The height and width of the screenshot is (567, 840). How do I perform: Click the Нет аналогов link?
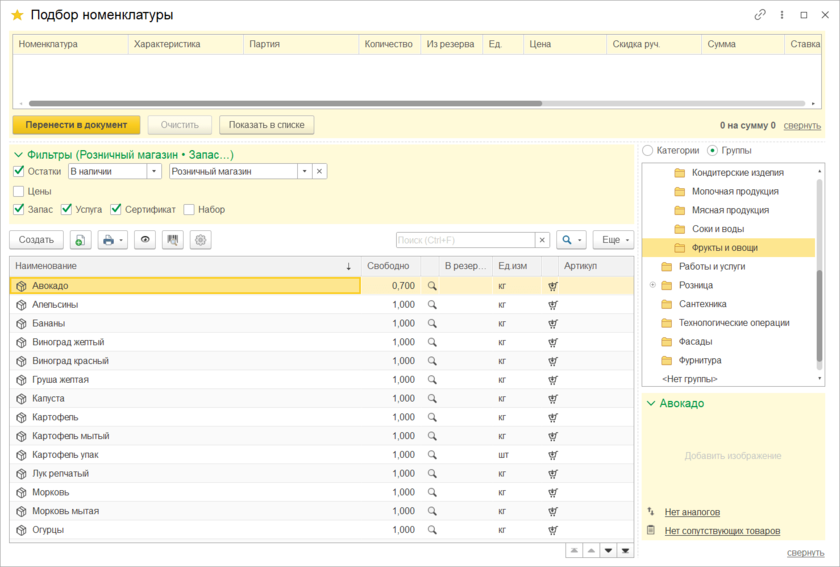(x=692, y=512)
